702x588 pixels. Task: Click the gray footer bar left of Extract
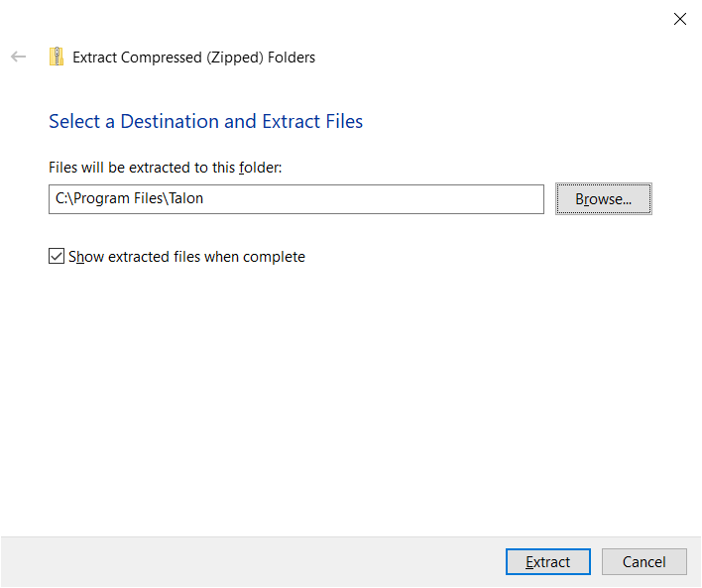(x=253, y=561)
